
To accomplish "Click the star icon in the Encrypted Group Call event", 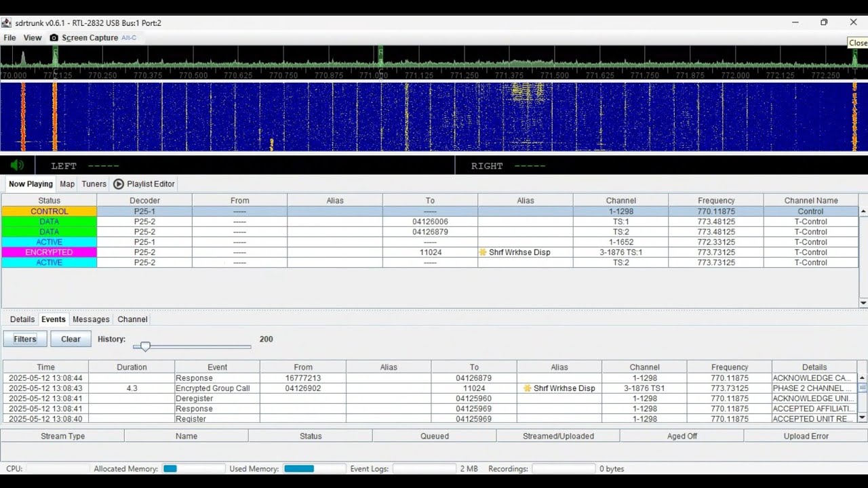I will point(528,388).
